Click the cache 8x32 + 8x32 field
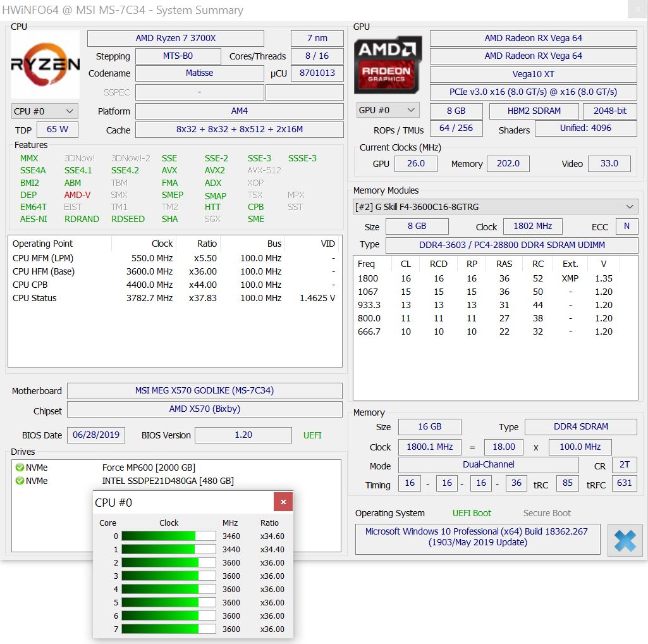648x644 pixels. 239,130
